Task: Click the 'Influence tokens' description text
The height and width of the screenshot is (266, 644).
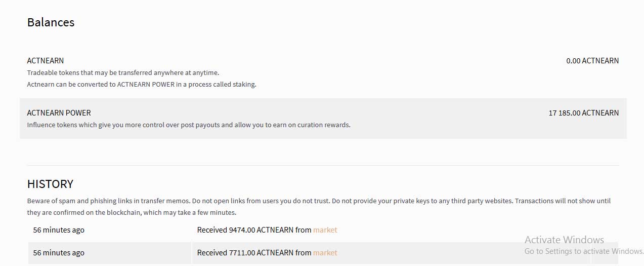Action: [x=188, y=125]
